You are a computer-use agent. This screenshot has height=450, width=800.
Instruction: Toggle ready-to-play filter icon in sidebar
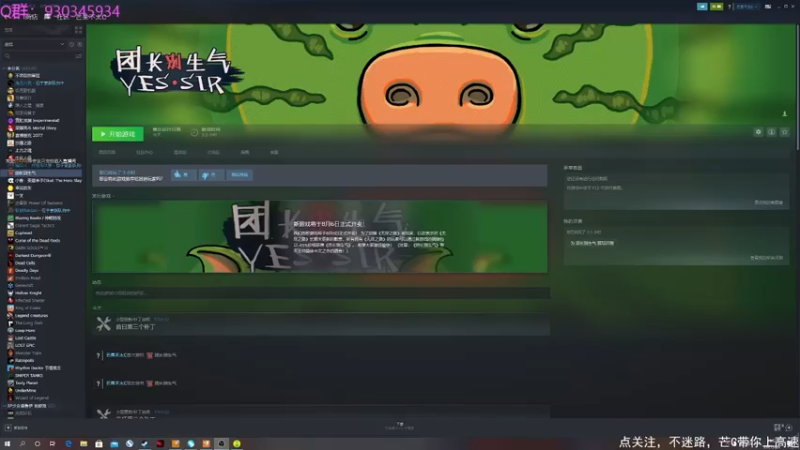pos(80,44)
